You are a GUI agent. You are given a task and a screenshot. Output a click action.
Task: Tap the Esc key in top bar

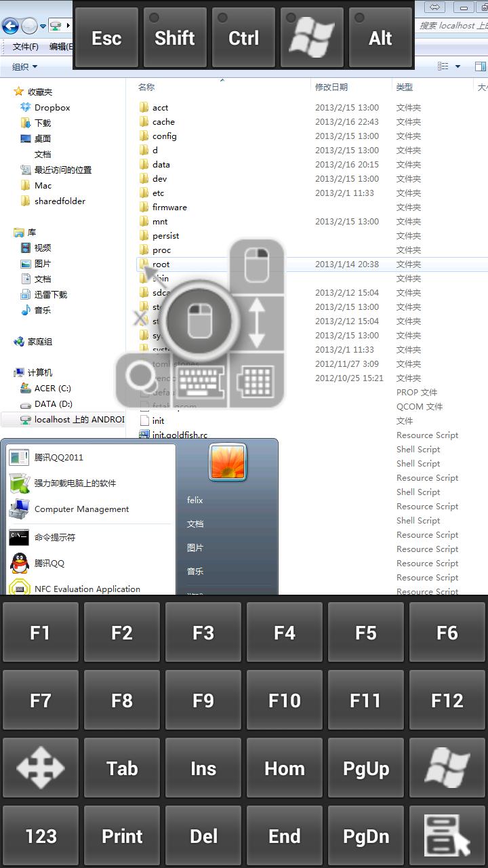[106, 38]
